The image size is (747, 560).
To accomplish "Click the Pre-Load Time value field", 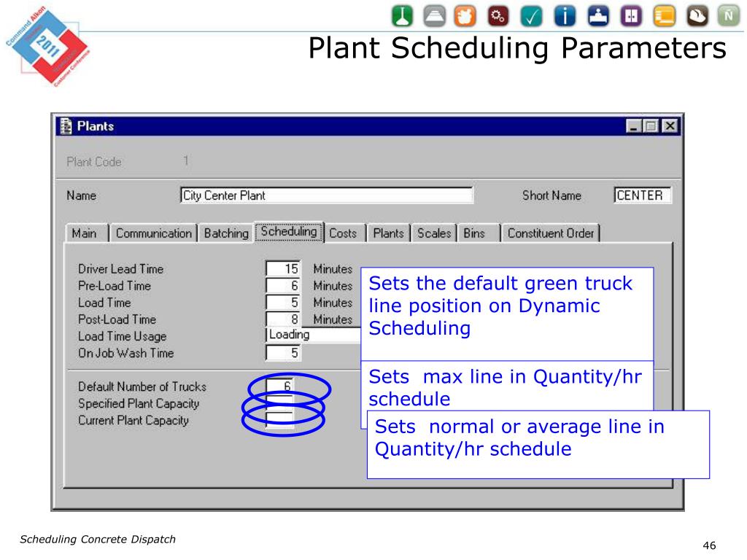I will click(x=283, y=286).
